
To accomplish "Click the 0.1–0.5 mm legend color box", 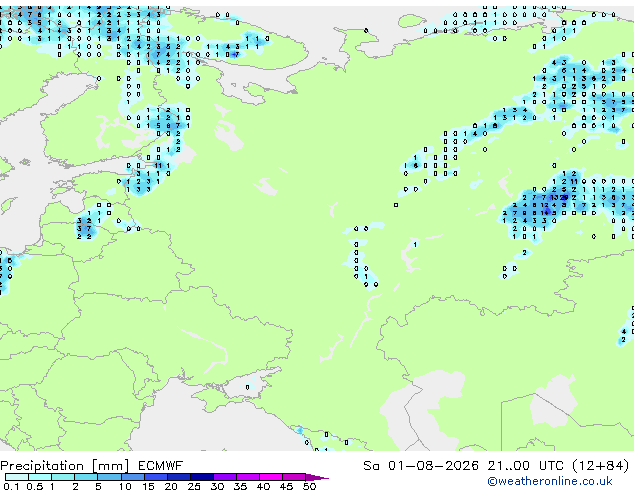I will click(17, 477).
